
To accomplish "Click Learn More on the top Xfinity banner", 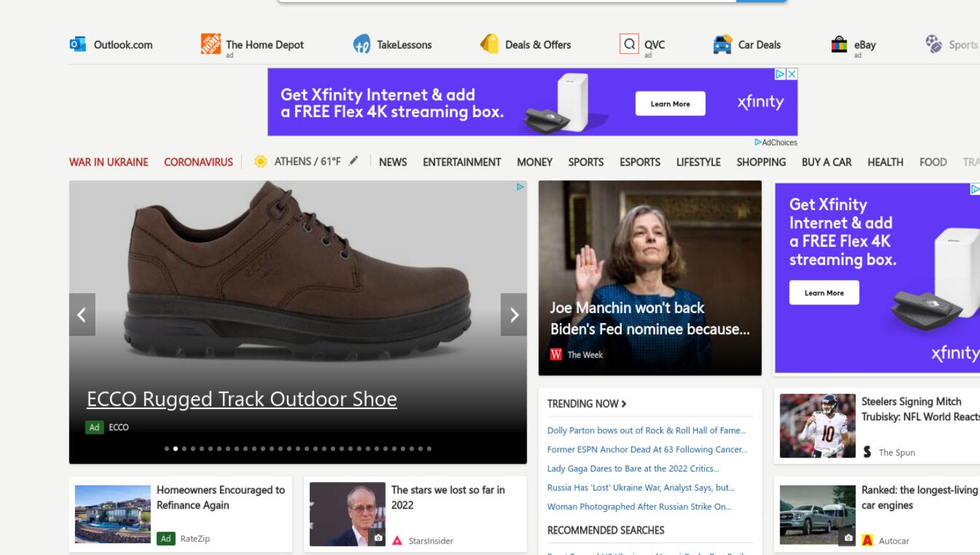I will click(x=670, y=103).
